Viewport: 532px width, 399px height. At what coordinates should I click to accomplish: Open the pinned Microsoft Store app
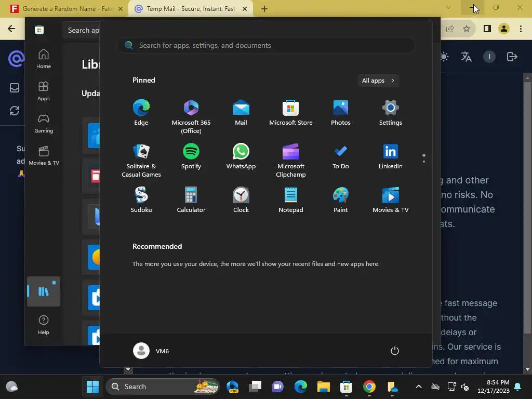(291, 113)
